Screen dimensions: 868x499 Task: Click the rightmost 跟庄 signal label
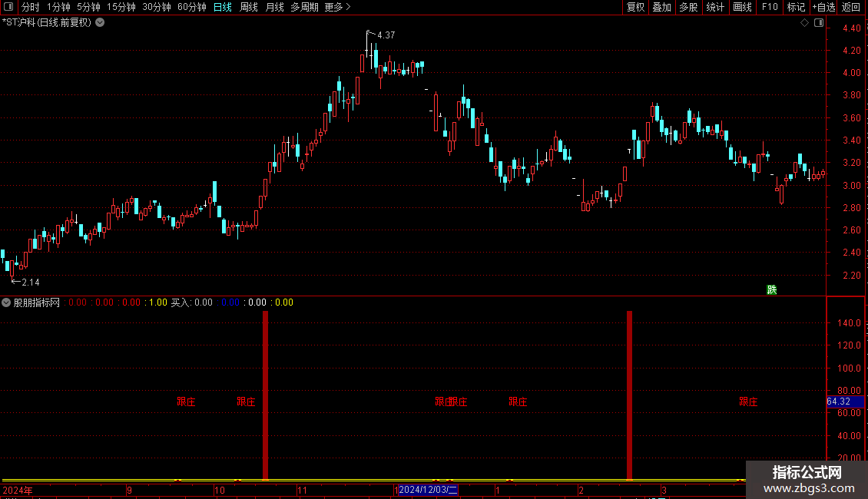click(x=748, y=402)
